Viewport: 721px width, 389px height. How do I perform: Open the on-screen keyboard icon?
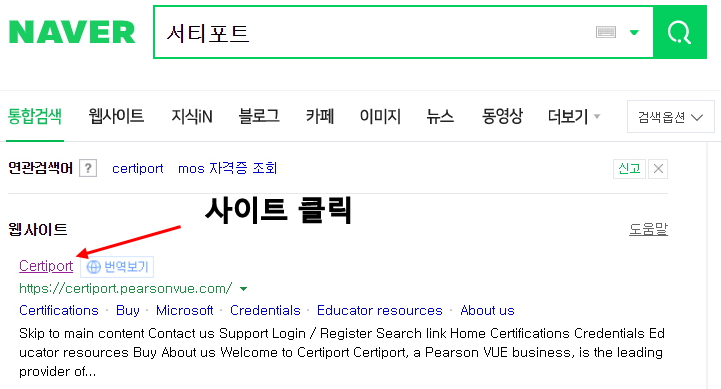tap(606, 32)
